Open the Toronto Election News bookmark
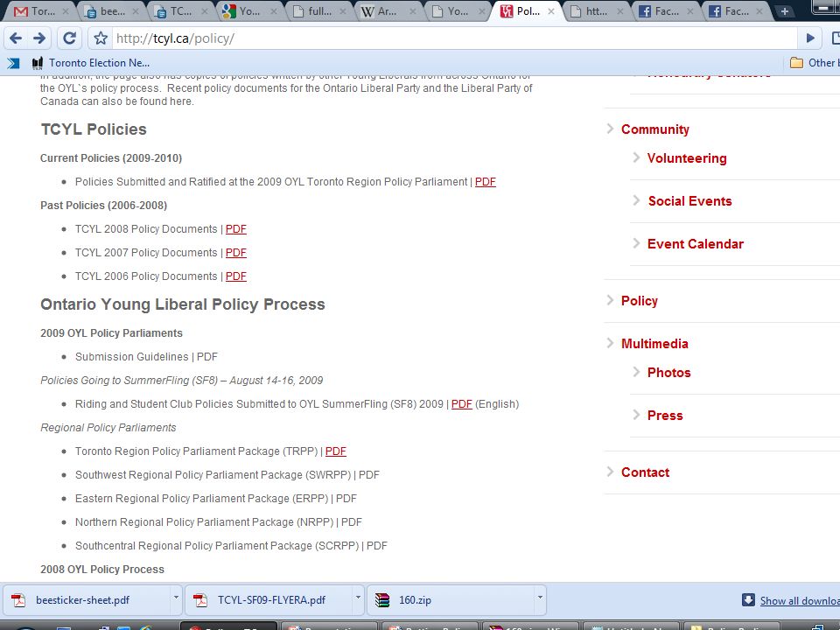This screenshot has height=630, width=840. coord(91,63)
